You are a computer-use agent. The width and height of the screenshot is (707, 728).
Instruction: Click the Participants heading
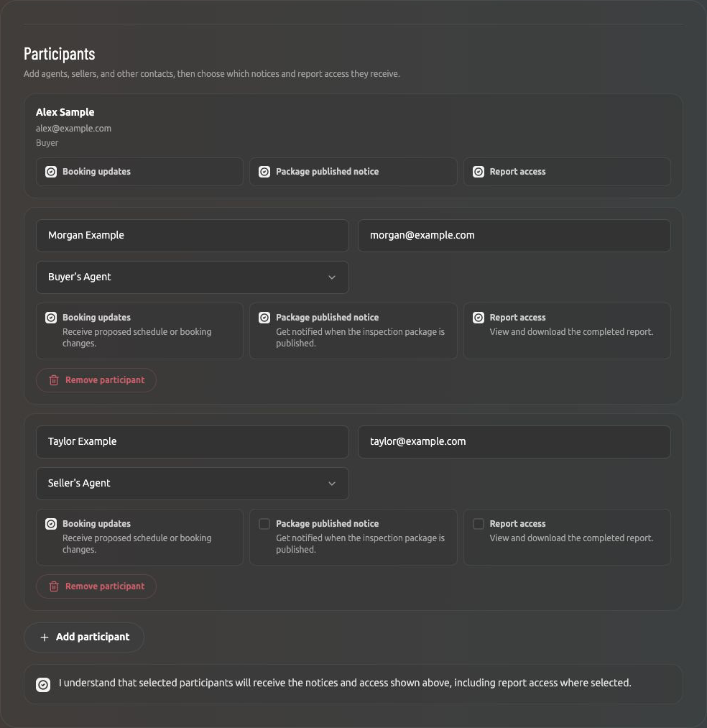pyautogui.click(x=60, y=54)
